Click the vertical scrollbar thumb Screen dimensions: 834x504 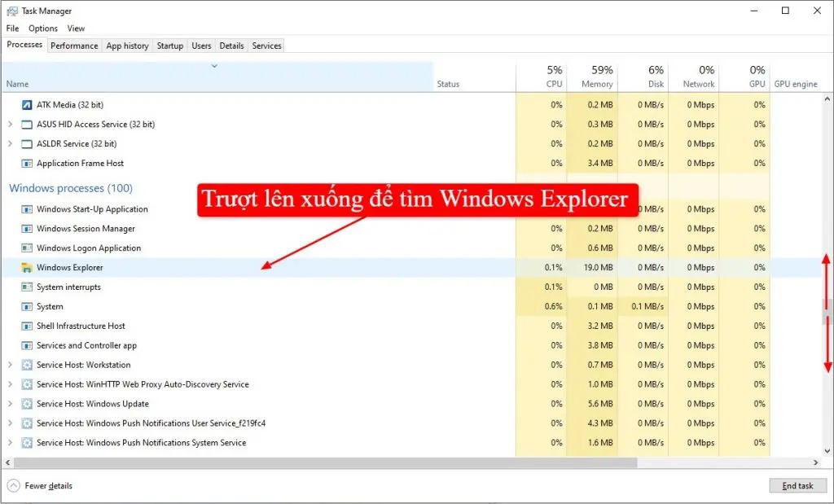coord(827,311)
